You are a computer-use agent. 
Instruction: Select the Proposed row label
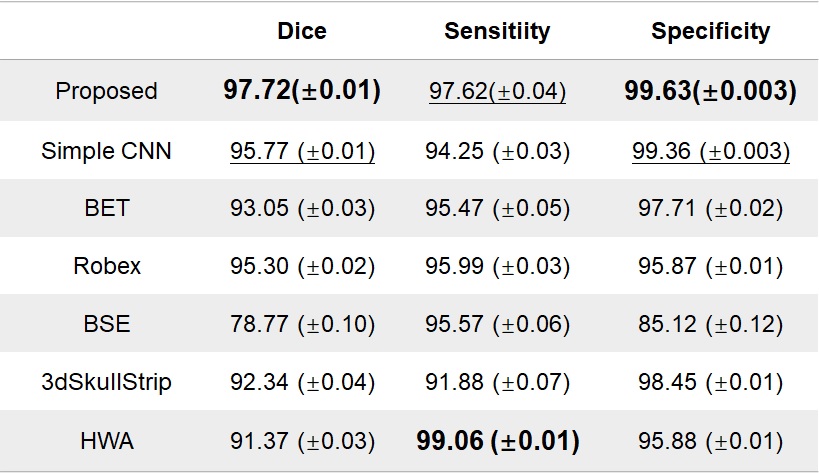click(106, 91)
